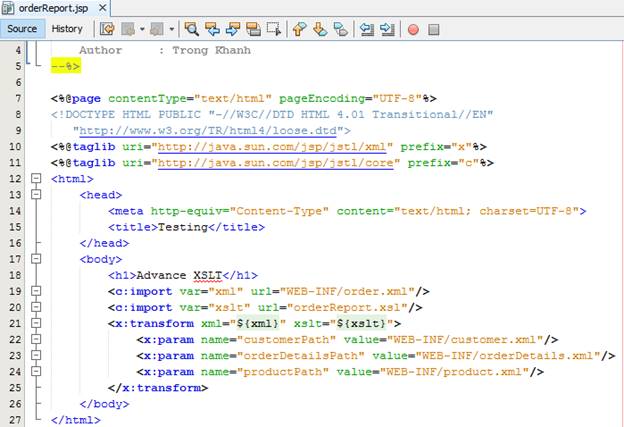
Task: Toggle Bookmark icon in toolbar
Action: (341, 29)
